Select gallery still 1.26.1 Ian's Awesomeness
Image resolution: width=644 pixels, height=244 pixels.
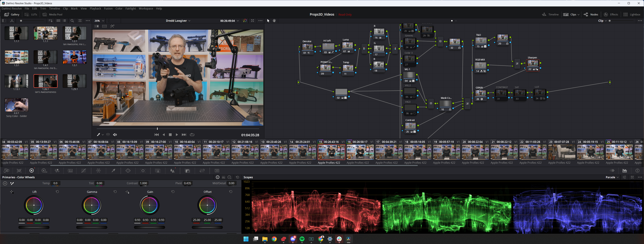click(46, 81)
